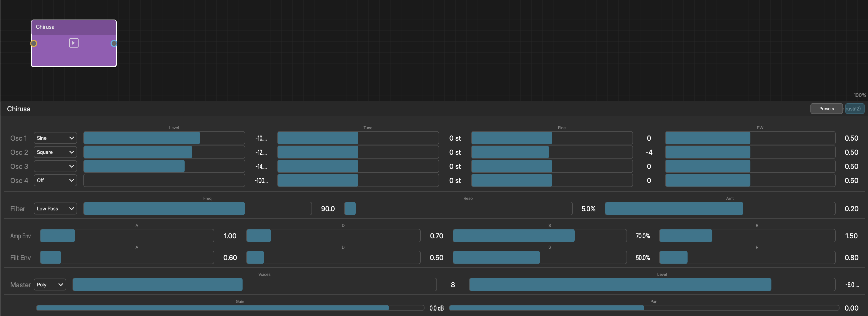Click the Amp Env Sustain value 70.0%
This screenshot has width=868, height=316.
point(643,236)
